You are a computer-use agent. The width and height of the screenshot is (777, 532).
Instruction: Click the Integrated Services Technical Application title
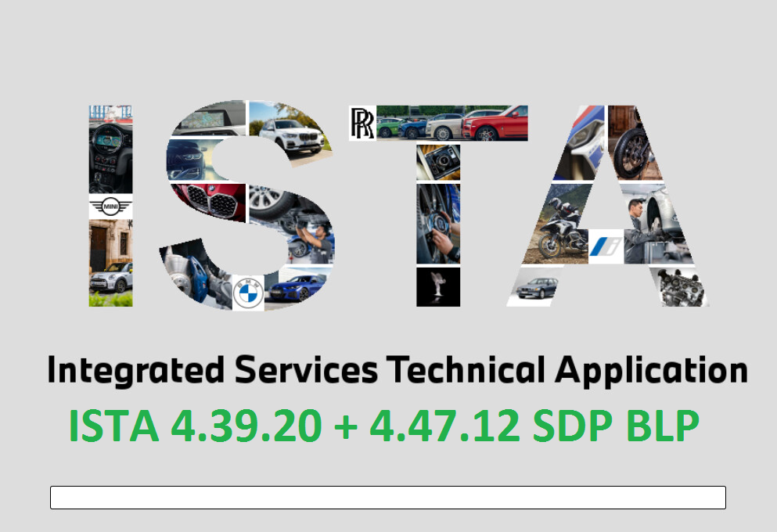click(397, 370)
